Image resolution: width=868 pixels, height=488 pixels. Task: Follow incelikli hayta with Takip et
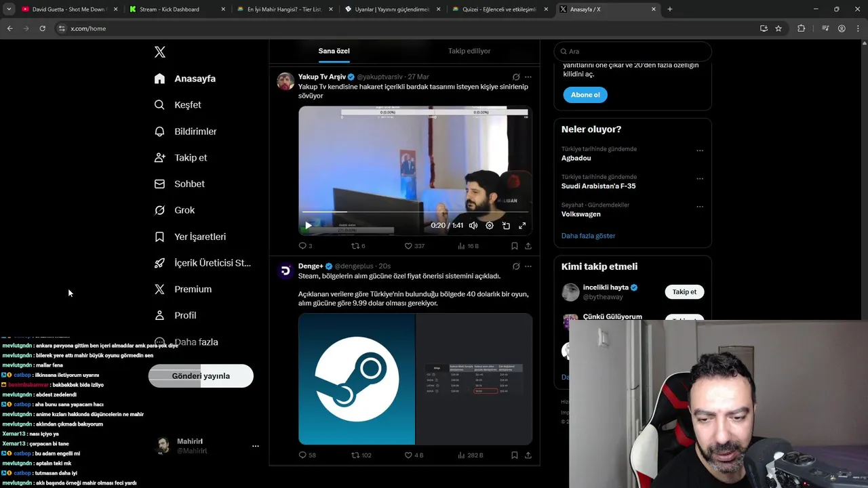684,292
